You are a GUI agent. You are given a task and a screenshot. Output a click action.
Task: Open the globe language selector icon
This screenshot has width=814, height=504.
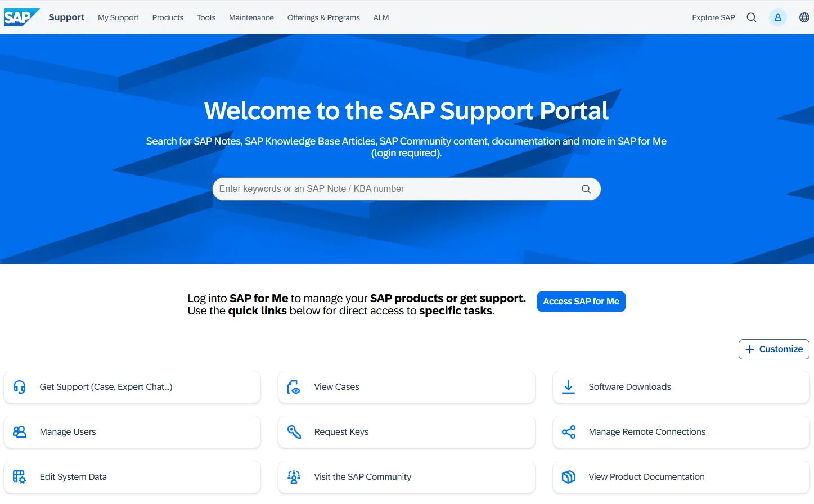pos(804,17)
